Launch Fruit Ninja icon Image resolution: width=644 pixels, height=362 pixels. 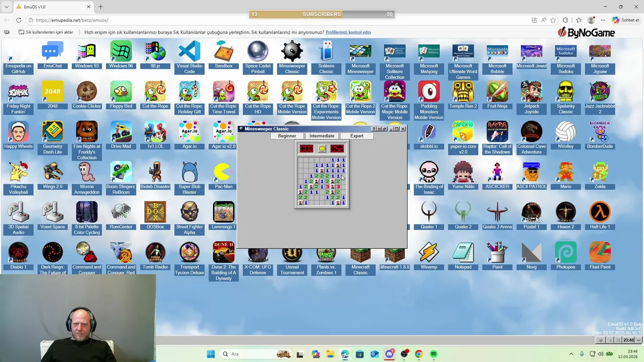pos(498,96)
